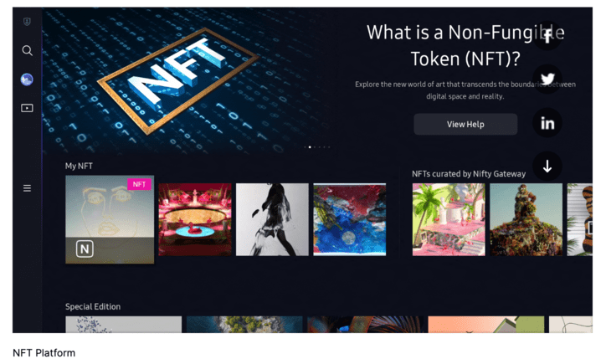606x364 pixels.
Task: Click the download arrow icon
Action: (x=547, y=167)
